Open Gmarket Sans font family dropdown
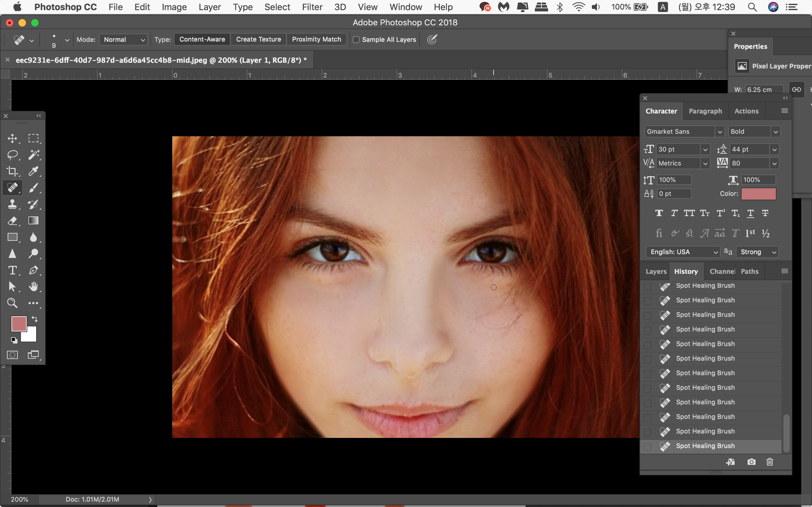Image resolution: width=812 pixels, height=507 pixels. (719, 132)
